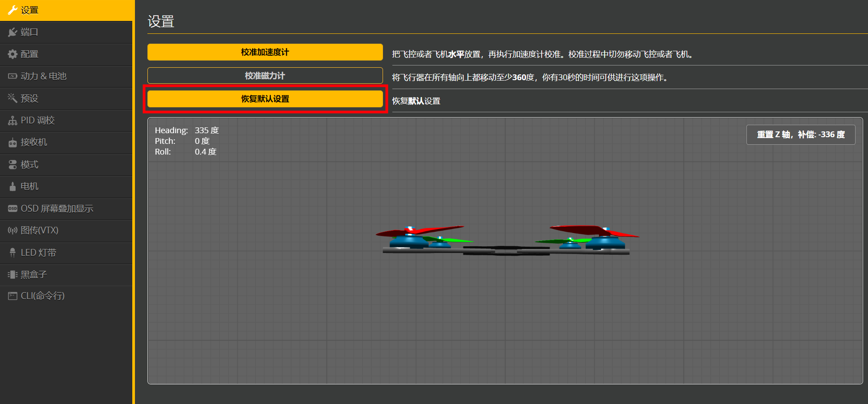Image resolution: width=868 pixels, height=404 pixels.
Task: Click the gear icon for 配置
Action: (x=12, y=54)
